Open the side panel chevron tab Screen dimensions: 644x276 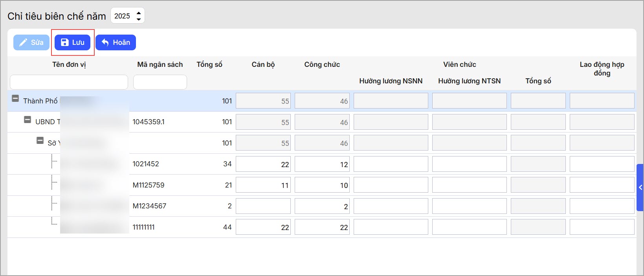click(x=640, y=188)
